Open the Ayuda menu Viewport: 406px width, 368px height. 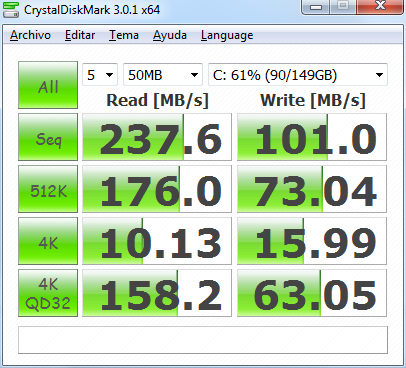click(170, 35)
